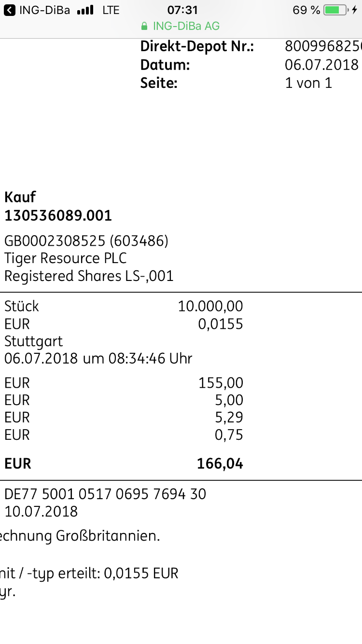The height and width of the screenshot is (644, 362).
Task: Select the ING-DiBa AG address bar
Action: (181, 26)
